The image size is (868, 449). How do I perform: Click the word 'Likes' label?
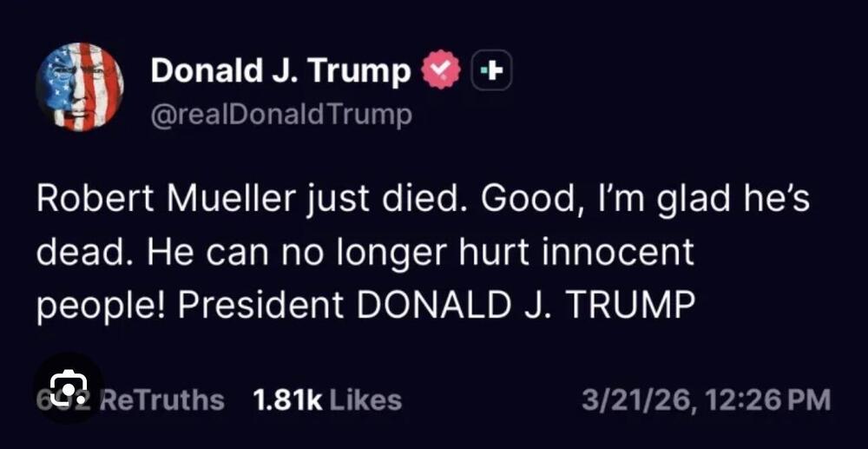365,400
